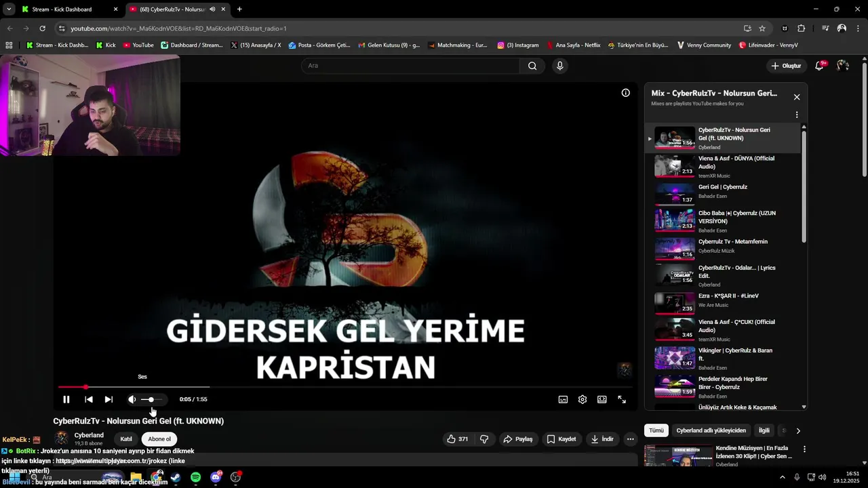868x488 pixels.
Task: Select the 'İlgili' filter chip
Action: pyautogui.click(x=764, y=430)
